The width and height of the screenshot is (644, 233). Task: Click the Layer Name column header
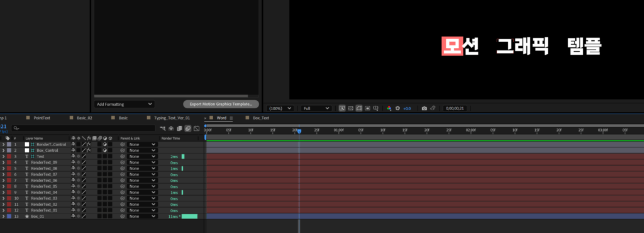34,139
